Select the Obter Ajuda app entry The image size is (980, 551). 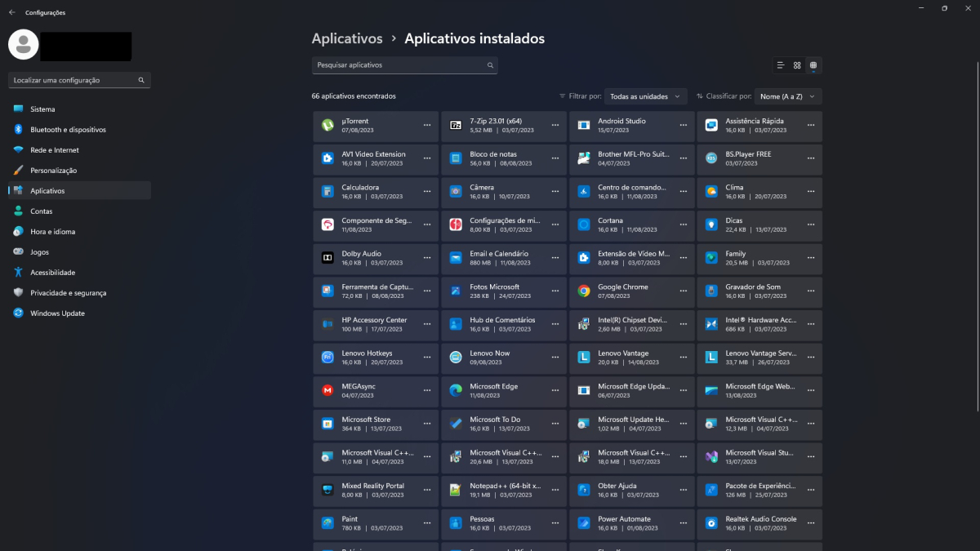[x=632, y=490]
